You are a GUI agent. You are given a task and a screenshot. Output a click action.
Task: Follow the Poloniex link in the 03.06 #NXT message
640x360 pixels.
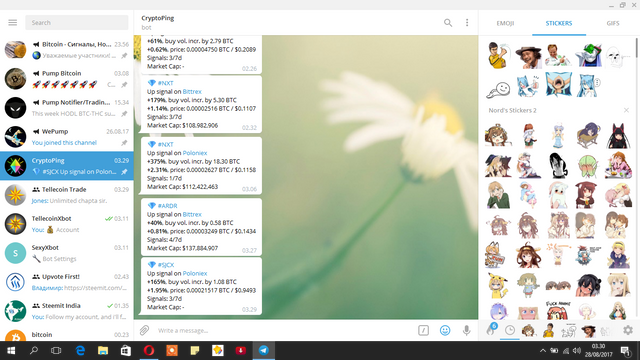pos(195,153)
